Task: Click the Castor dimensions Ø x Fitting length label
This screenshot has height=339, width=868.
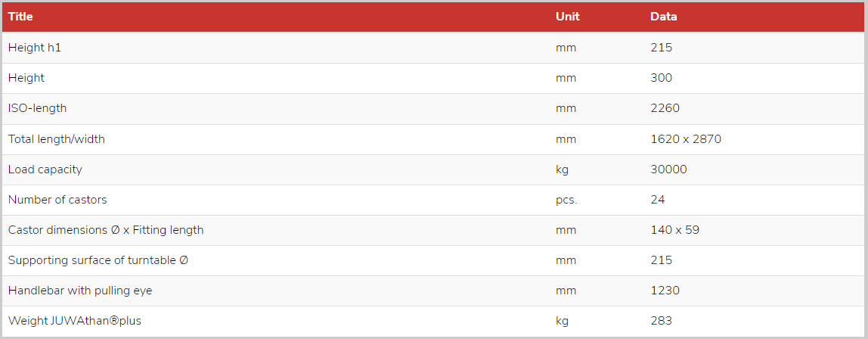Action: [x=106, y=230]
